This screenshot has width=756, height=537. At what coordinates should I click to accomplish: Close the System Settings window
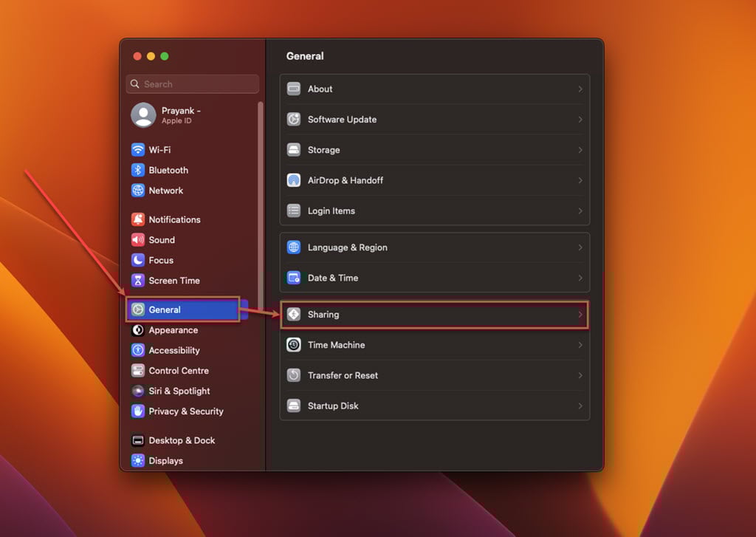137,56
